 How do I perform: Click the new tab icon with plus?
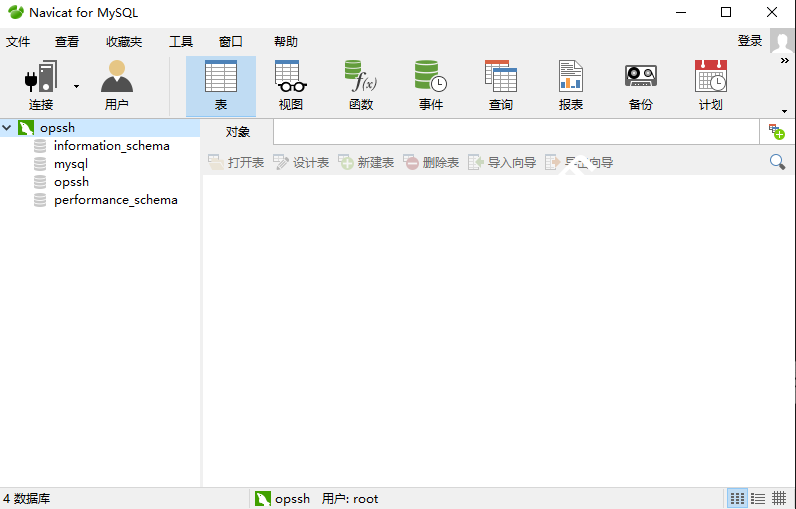click(x=777, y=132)
